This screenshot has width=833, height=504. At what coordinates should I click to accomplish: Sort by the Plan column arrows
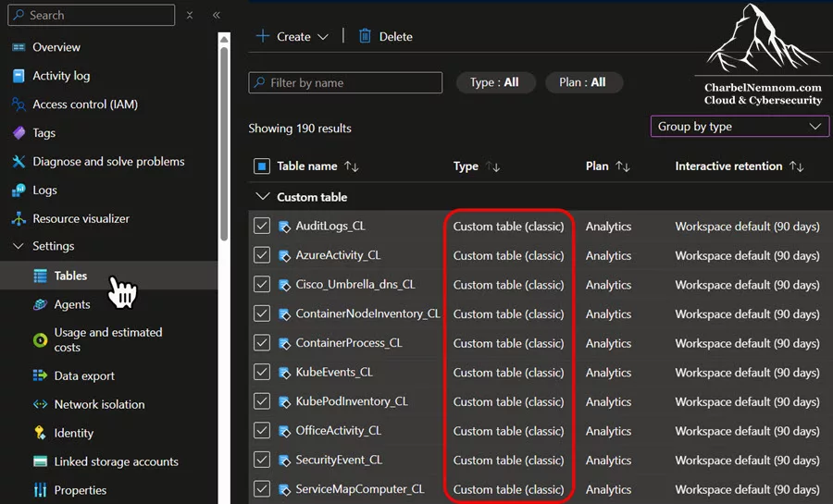pyautogui.click(x=623, y=166)
